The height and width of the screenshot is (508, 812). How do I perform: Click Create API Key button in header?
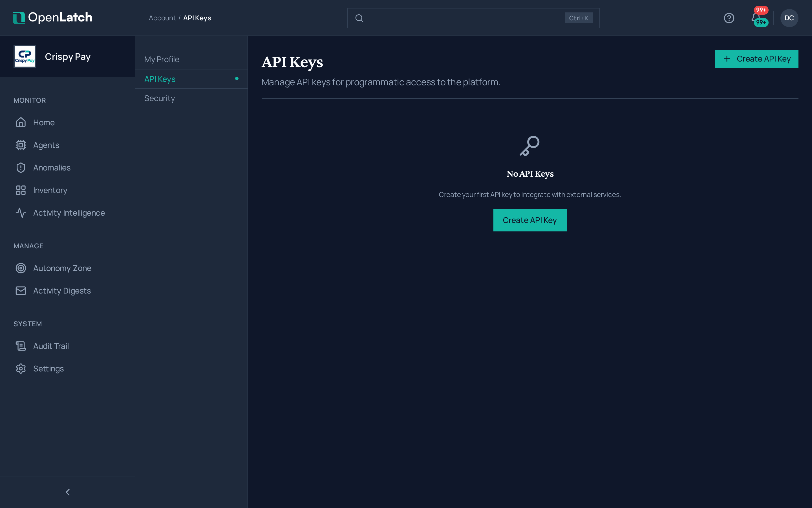coord(756,59)
